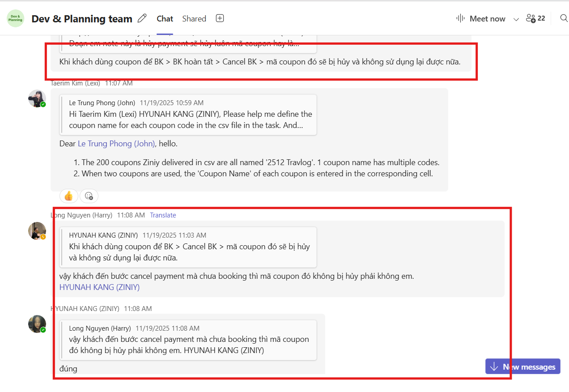The width and height of the screenshot is (569, 392).
Task: Start a meeting with Meet now
Action: click(481, 18)
